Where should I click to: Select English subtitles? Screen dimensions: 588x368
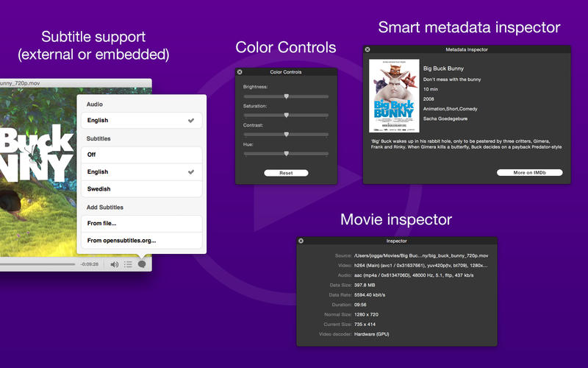pyautogui.click(x=141, y=171)
